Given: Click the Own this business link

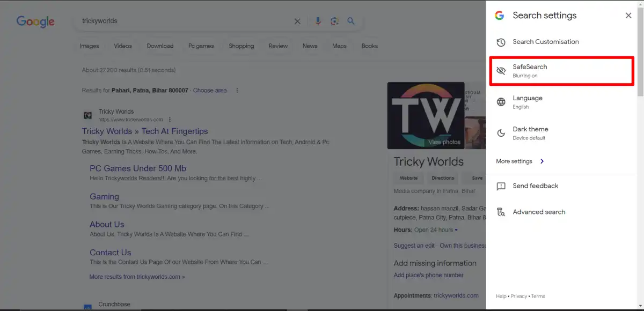Looking at the screenshot, I should [x=463, y=246].
